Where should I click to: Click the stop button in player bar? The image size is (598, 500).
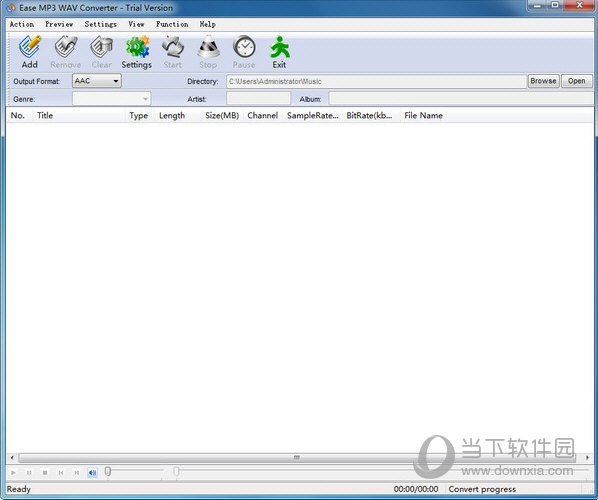click(x=45, y=473)
